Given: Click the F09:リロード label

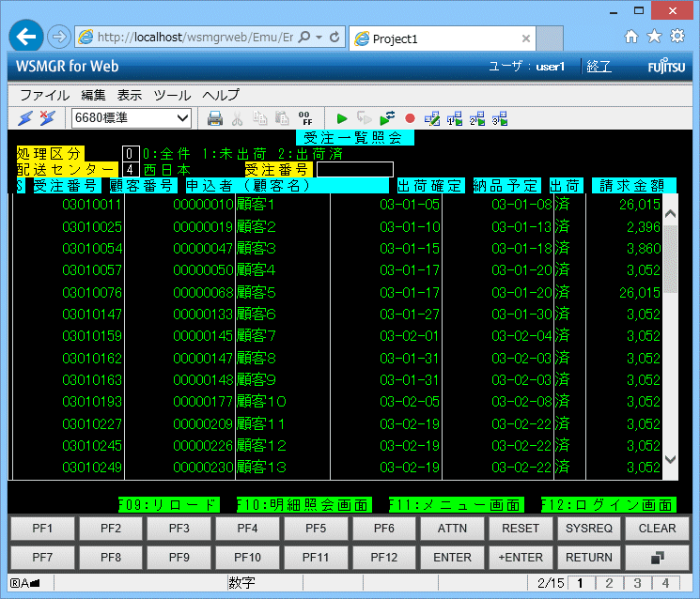Looking at the screenshot, I should tap(169, 505).
